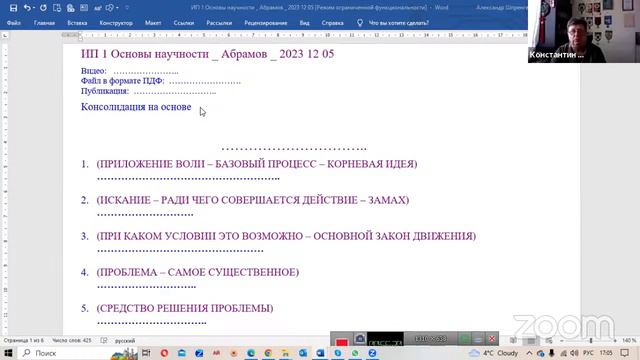
Task: Show hidden tray icons chevron
Action: [529, 353]
